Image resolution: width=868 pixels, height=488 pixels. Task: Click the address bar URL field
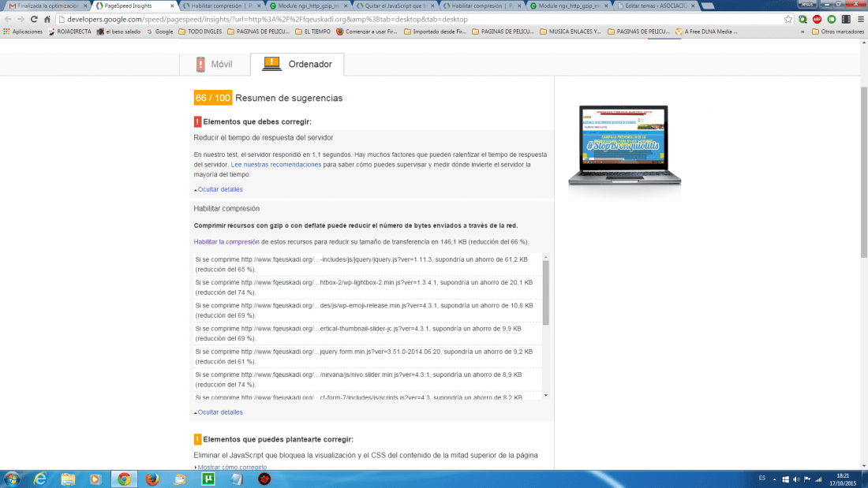[421, 19]
